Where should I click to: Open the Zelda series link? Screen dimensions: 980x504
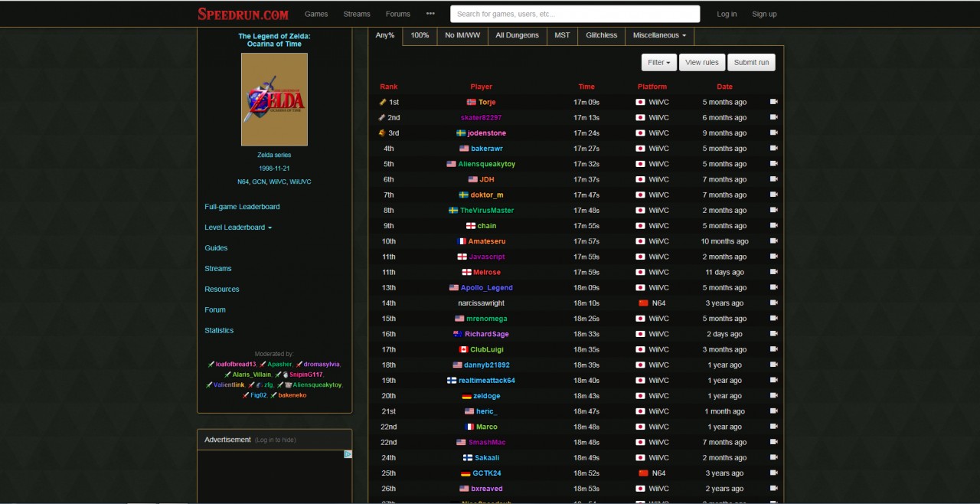pos(274,155)
